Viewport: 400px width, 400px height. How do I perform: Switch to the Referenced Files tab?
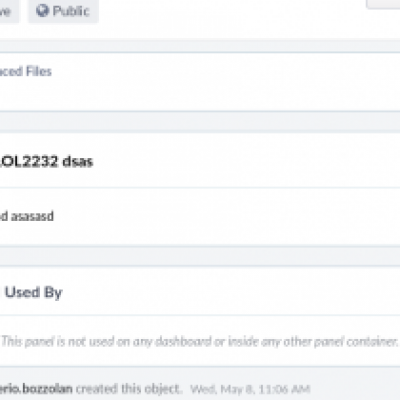(26, 71)
